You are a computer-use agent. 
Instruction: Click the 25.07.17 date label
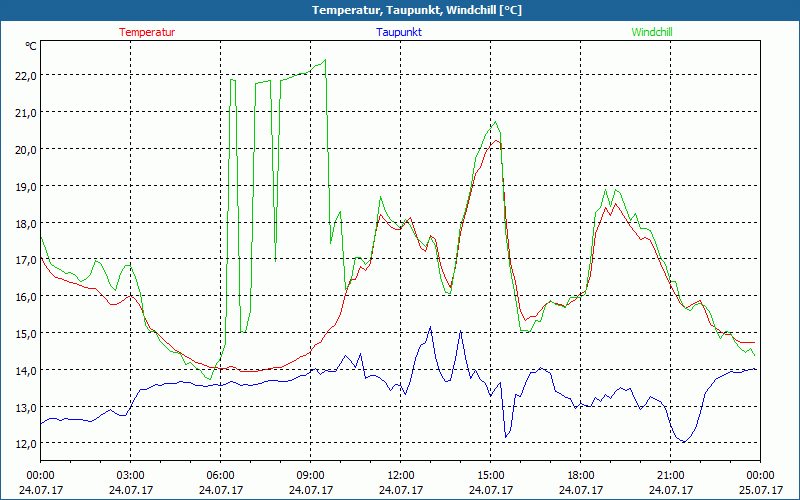[x=760, y=490]
